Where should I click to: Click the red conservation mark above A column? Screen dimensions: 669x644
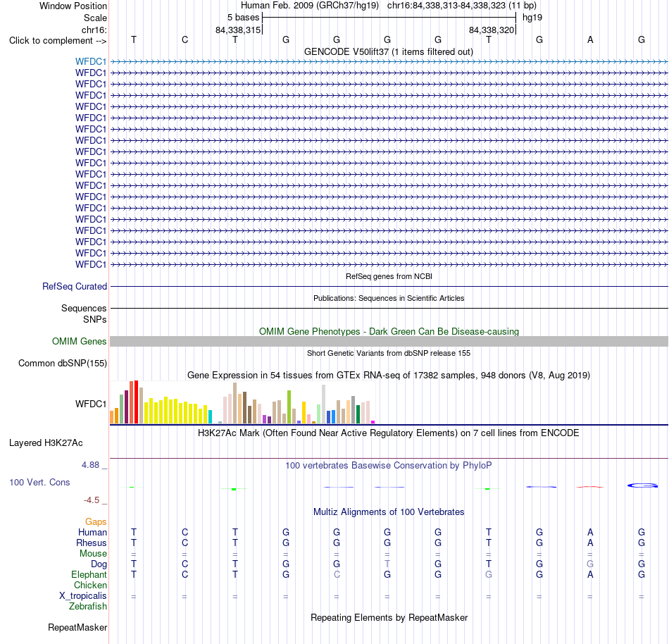coord(590,486)
